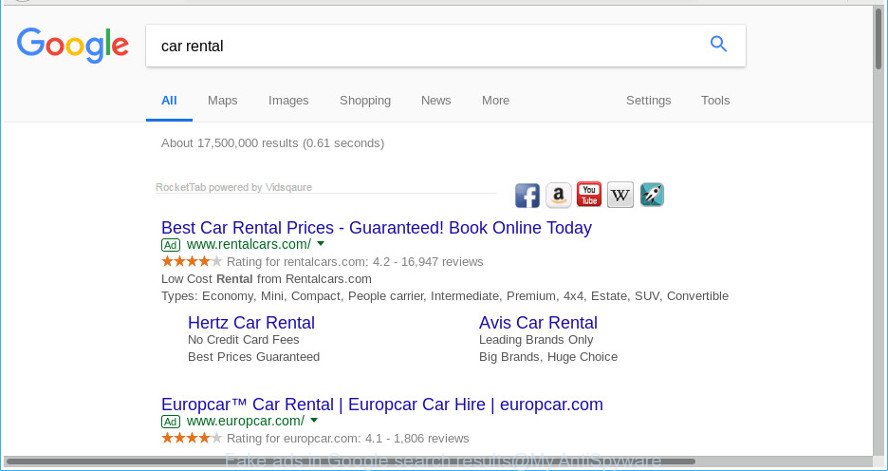Switch to the Maps tab
The width and height of the screenshot is (888, 471).
tap(223, 101)
